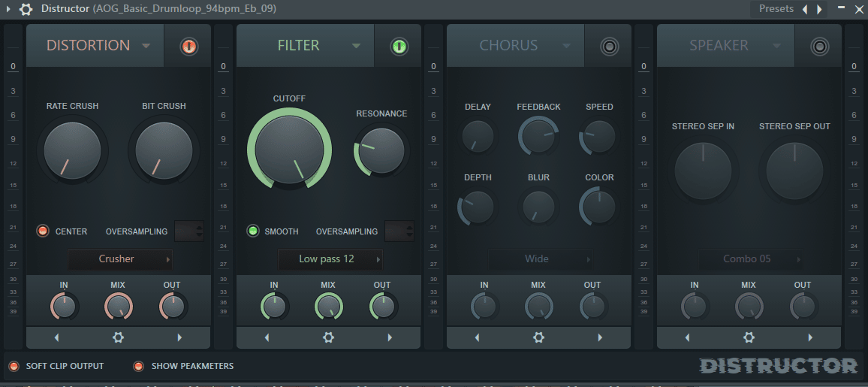Viewport: 868px width, 387px height.
Task: Open Filter module settings gear
Action: tap(329, 337)
